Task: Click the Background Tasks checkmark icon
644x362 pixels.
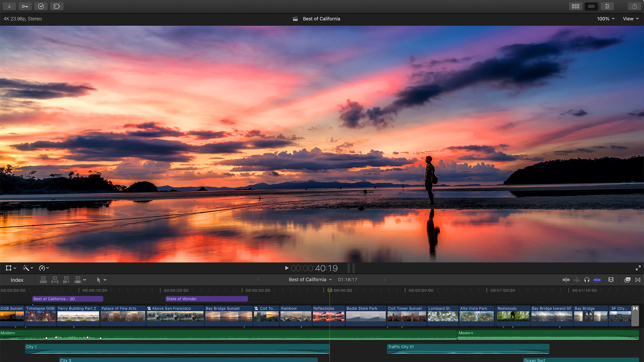Action: click(x=41, y=6)
